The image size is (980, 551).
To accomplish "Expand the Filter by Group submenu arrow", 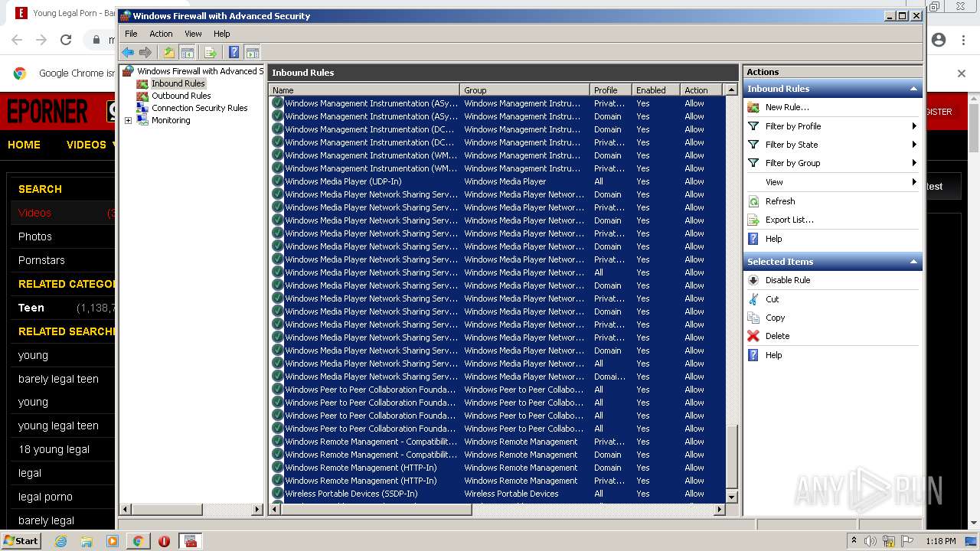I will 913,163.
